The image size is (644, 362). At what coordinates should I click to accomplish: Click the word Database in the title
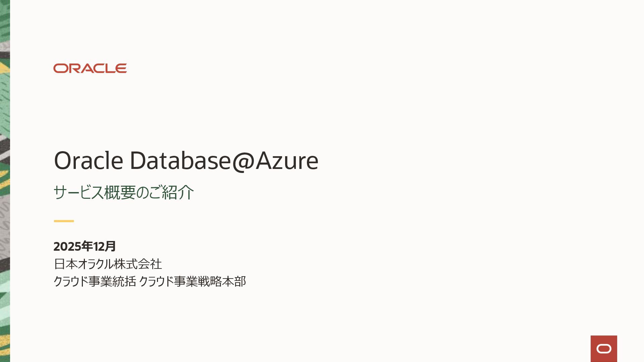click(180, 161)
